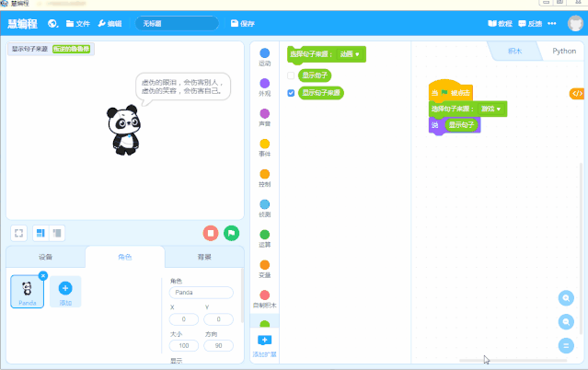Select the 自制积木 my blocks category
The width and height of the screenshot is (588, 370).
pos(264,299)
